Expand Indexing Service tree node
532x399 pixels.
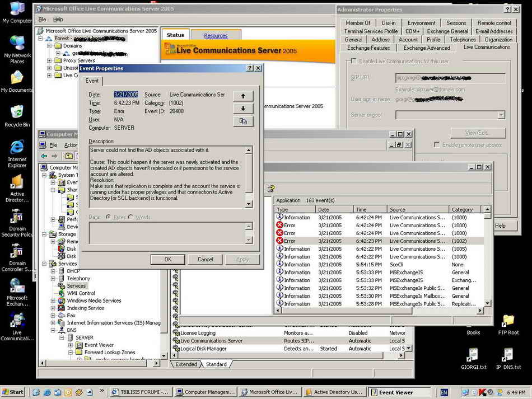pyautogui.click(x=53, y=308)
